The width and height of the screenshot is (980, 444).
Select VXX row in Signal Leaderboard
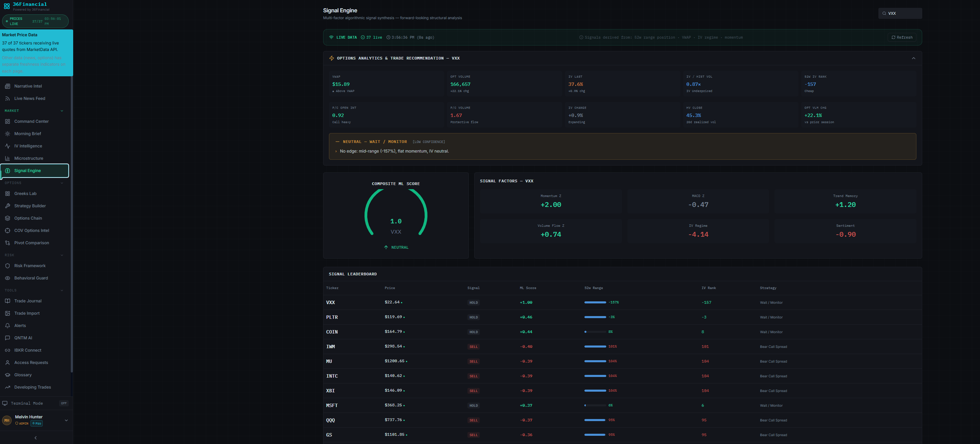[622, 302]
